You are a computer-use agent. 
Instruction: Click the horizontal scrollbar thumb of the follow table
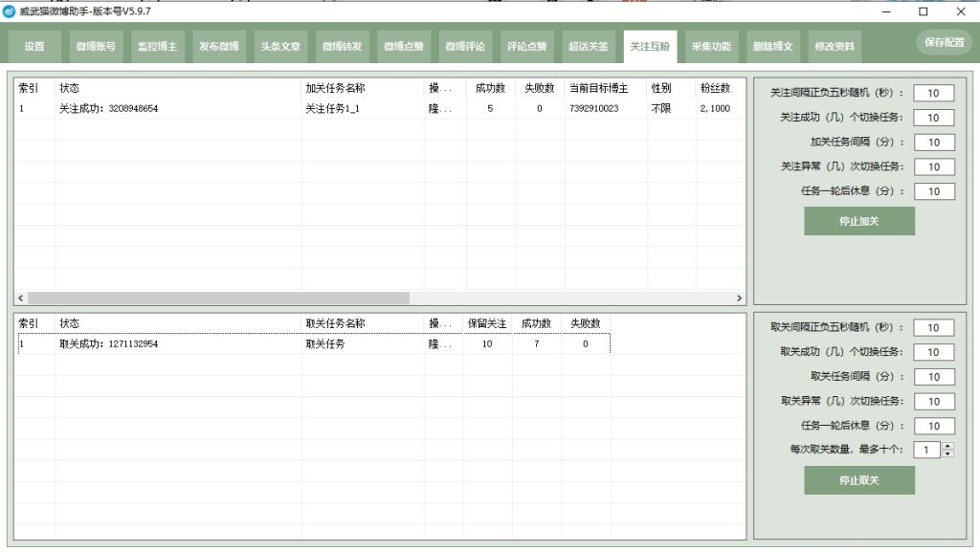tap(217, 298)
